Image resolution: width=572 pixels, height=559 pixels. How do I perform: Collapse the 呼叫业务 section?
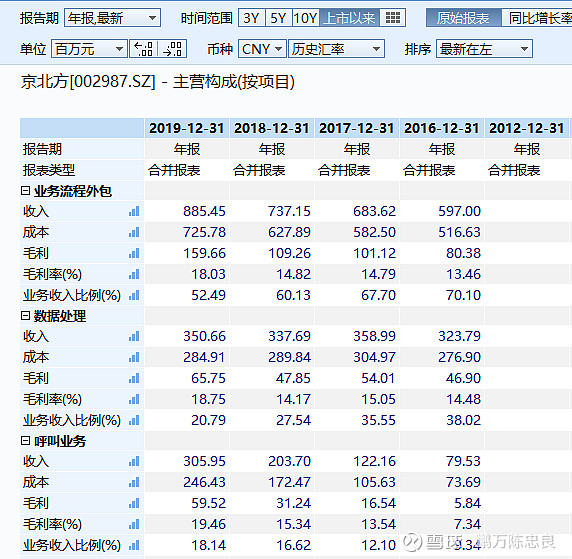pyautogui.click(x=25, y=441)
